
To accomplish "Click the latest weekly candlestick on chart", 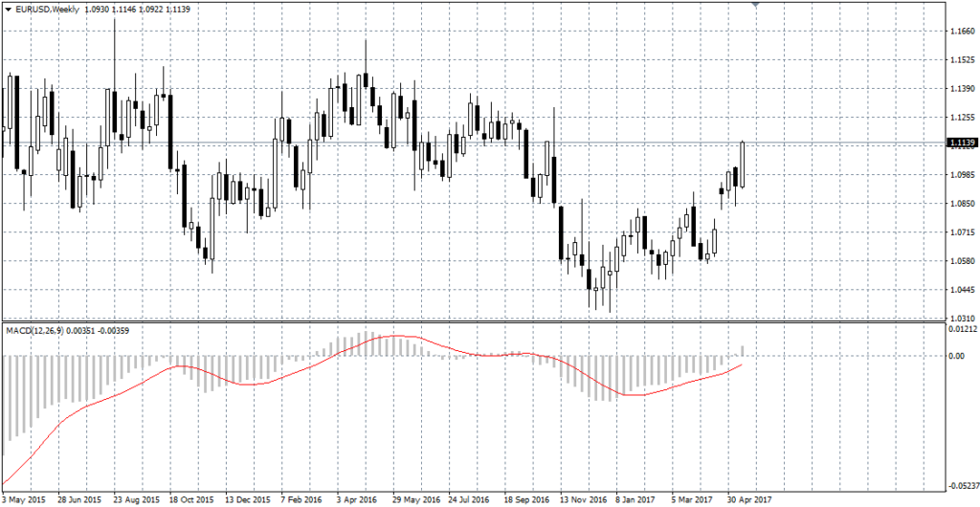I will click(x=743, y=163).
